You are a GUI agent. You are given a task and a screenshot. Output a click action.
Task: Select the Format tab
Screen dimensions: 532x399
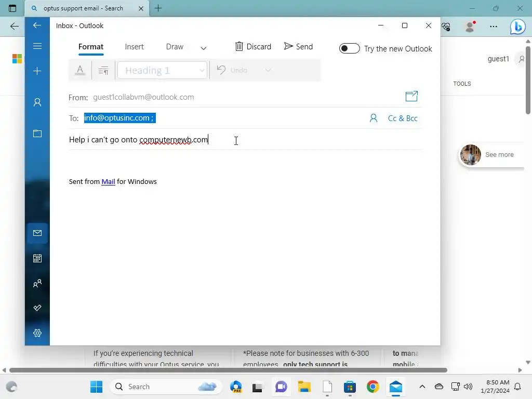coord(90,47)
